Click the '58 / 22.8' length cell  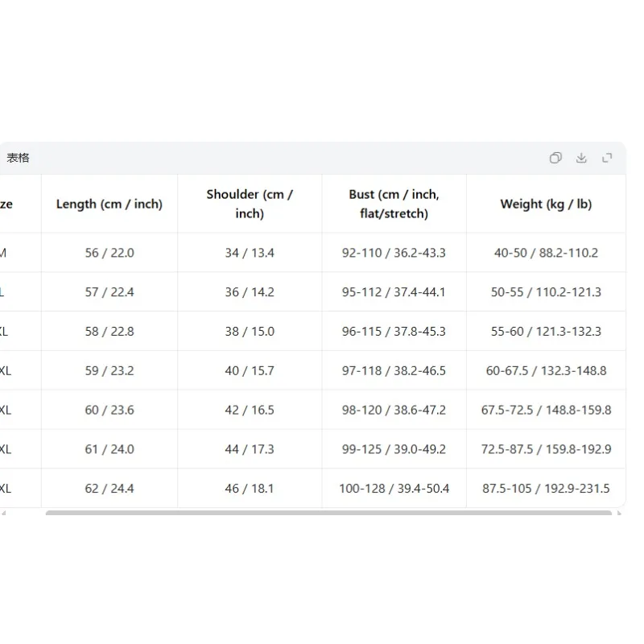click(x=109, y=332)
